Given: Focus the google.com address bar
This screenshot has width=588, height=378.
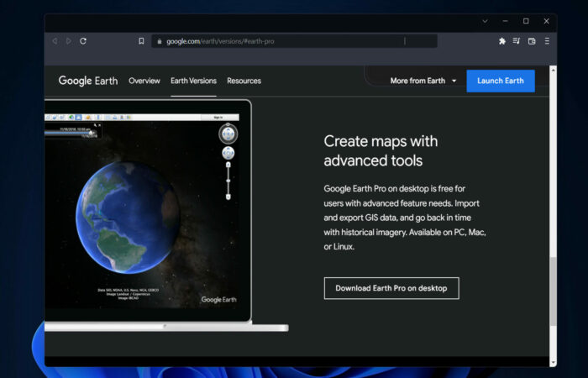Looking at the screenshot, I should click(x=294, y=41).
